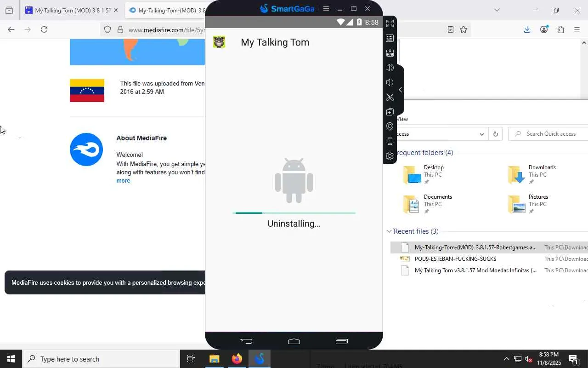Collapse the SmartGaGa side toolbar arrow

tap(400, 90)
